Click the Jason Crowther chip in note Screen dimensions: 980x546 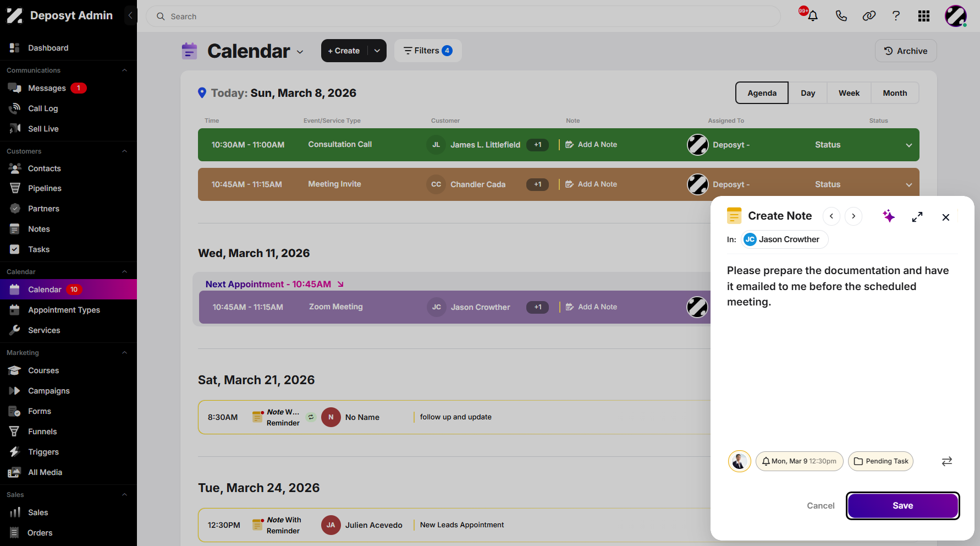784,239
